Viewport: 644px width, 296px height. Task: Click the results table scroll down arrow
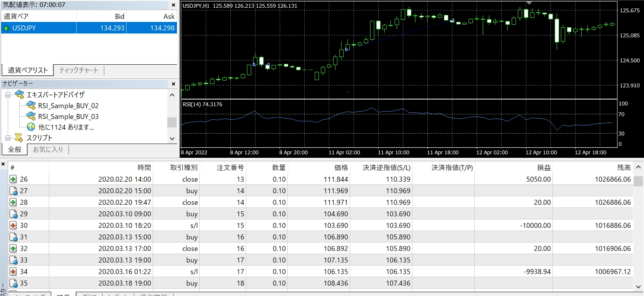638,287
